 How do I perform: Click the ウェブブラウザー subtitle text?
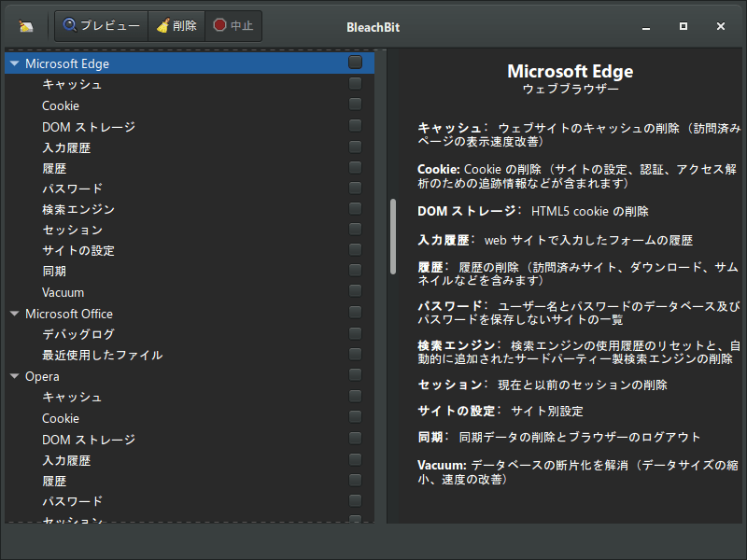[571, 89]
